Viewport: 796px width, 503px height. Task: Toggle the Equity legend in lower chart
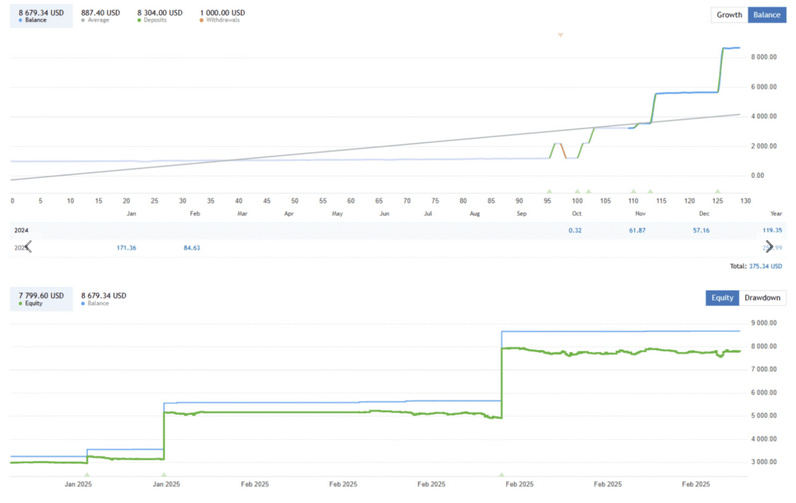coord(41,299)
